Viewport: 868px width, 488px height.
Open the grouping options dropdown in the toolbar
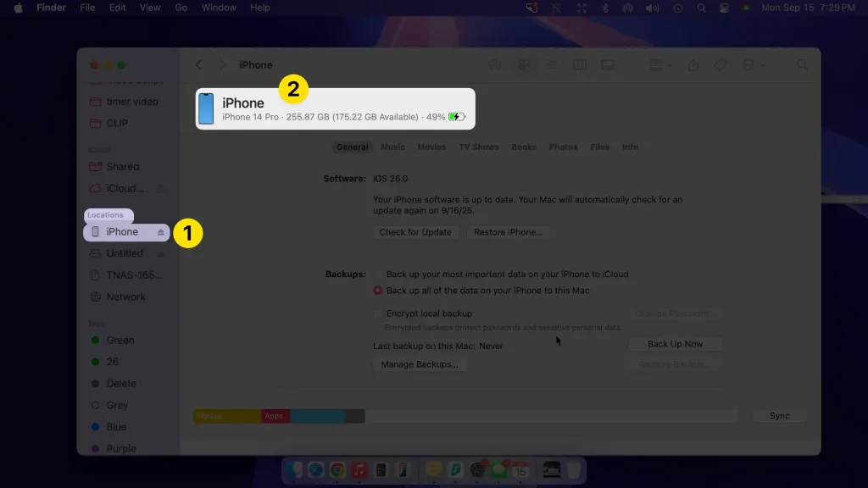coord(660,64)
